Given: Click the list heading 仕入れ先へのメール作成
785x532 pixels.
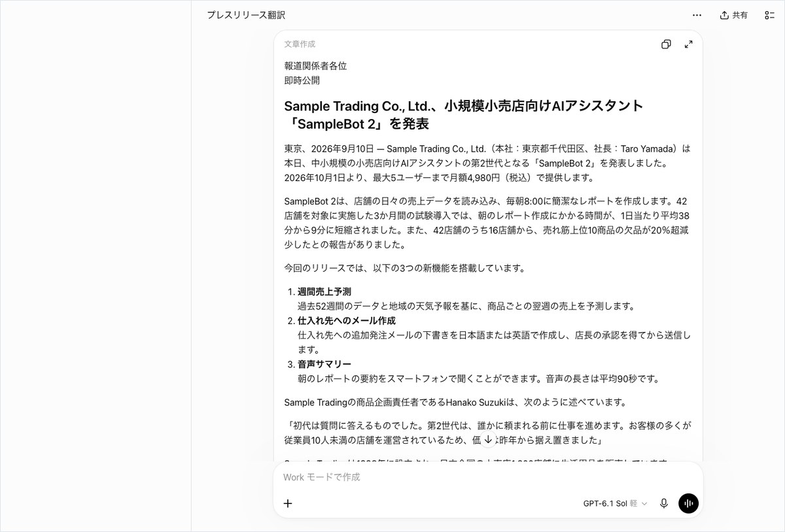Looking at the screenshot, I should pyautogui.click(x=347, y=321).
